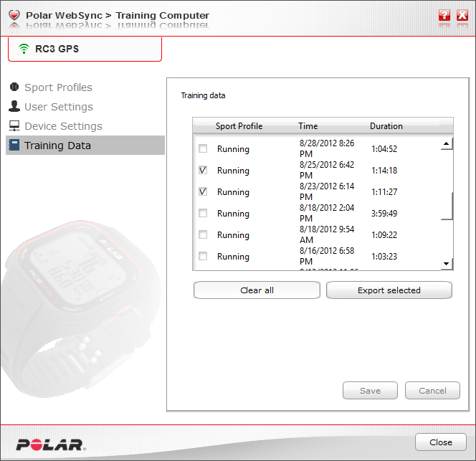Open the User Settings section

pyautogui.click(x=59, y=107)
